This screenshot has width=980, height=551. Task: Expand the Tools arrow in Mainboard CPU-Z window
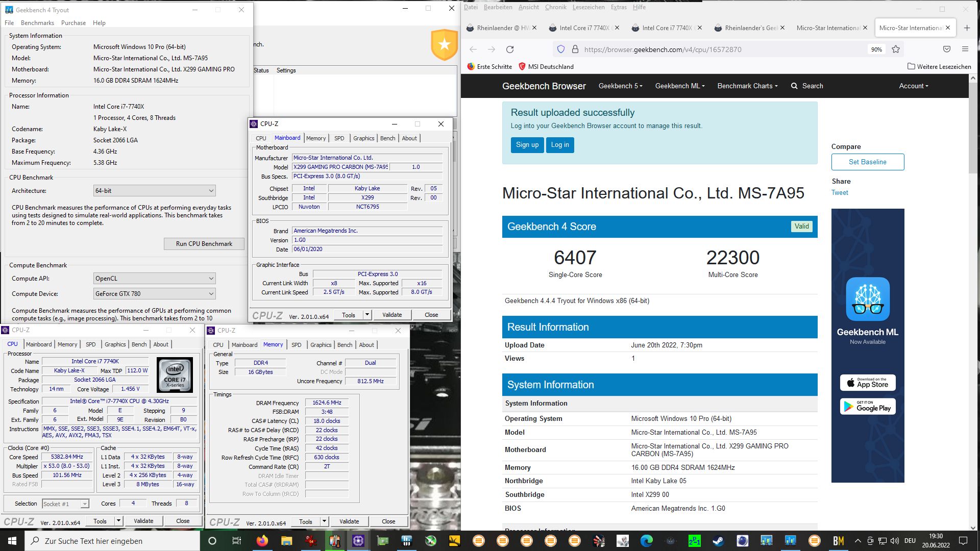pos(366,315)
